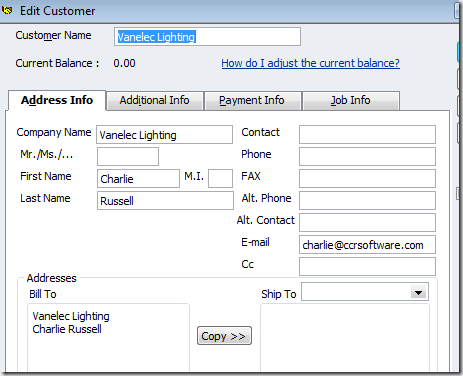Click the FAX input field
The width and height of the screenshot is (463, 376).
[367, 178]
